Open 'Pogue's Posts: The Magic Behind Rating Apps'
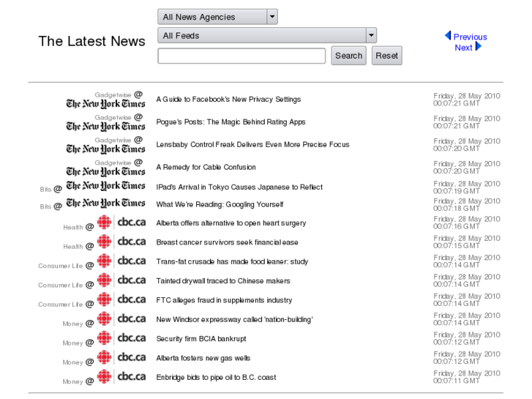The image size is (532, 399). tap(231, 122)
